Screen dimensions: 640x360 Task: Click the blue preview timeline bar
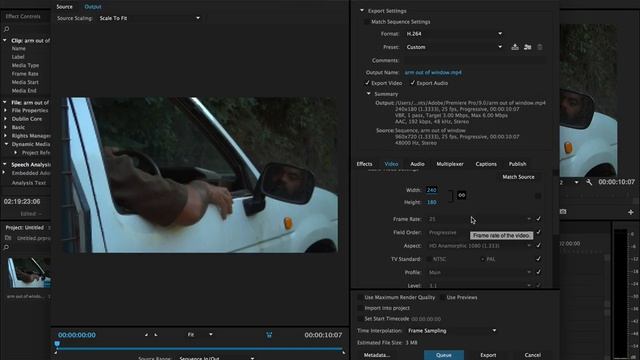coord(200,349)
